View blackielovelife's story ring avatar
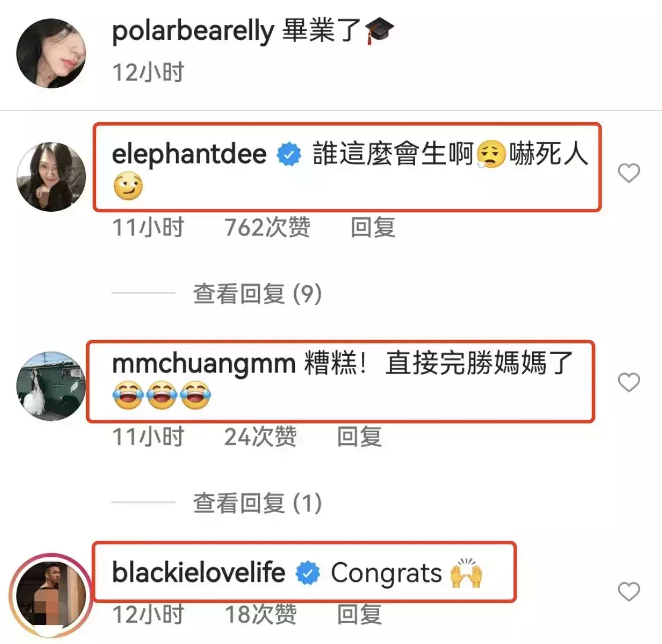Viewport: 662px width, 644px height. [x=51, y=595]
